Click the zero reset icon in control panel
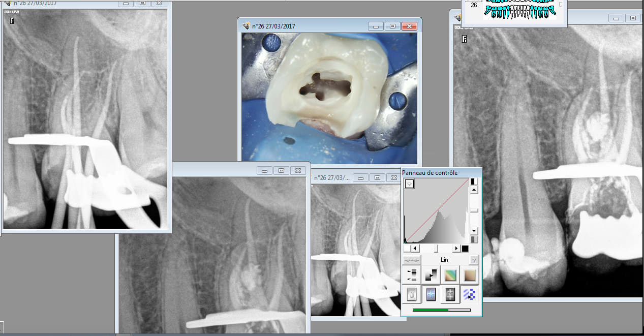This screenshot has height=336, width=644. pyautogui.click(x=412, y=294)
